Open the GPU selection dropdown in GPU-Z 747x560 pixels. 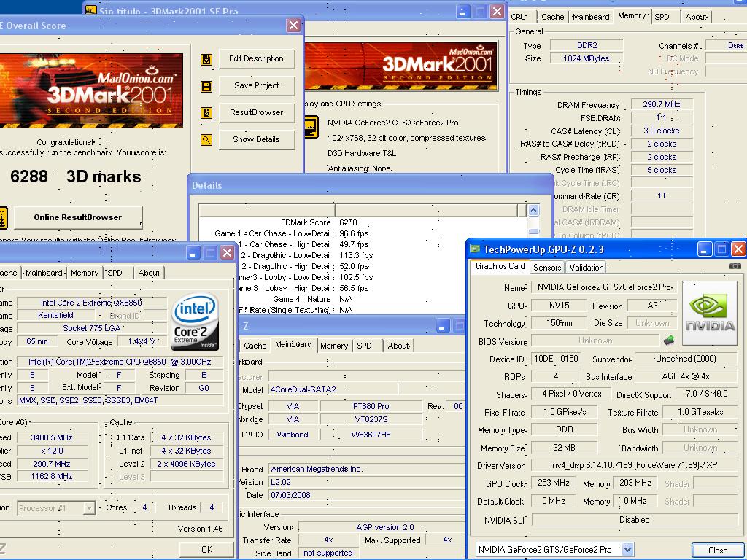tap(627, 550)
